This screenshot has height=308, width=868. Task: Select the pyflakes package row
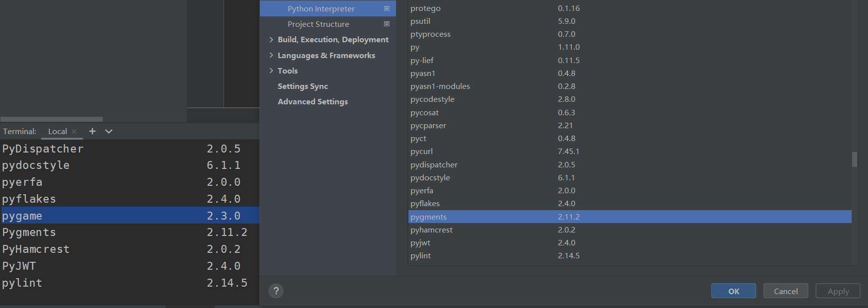[425, 204]
